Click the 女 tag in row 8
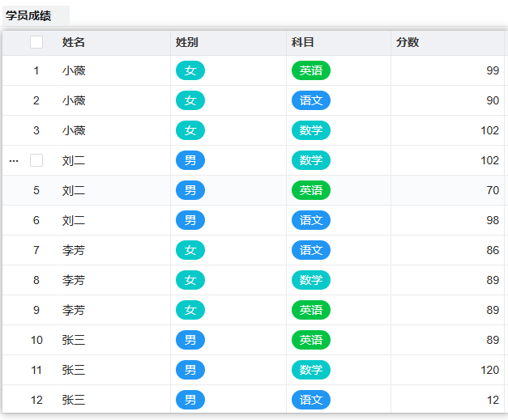The image size is (508, 420). (190, 281)
